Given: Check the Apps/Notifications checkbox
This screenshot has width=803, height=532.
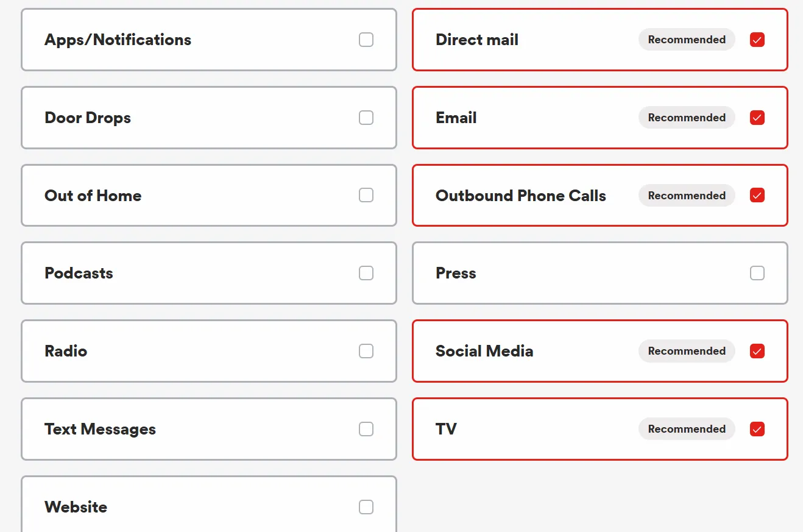Looking at the screenshot, I should click(x=366, y=40).
